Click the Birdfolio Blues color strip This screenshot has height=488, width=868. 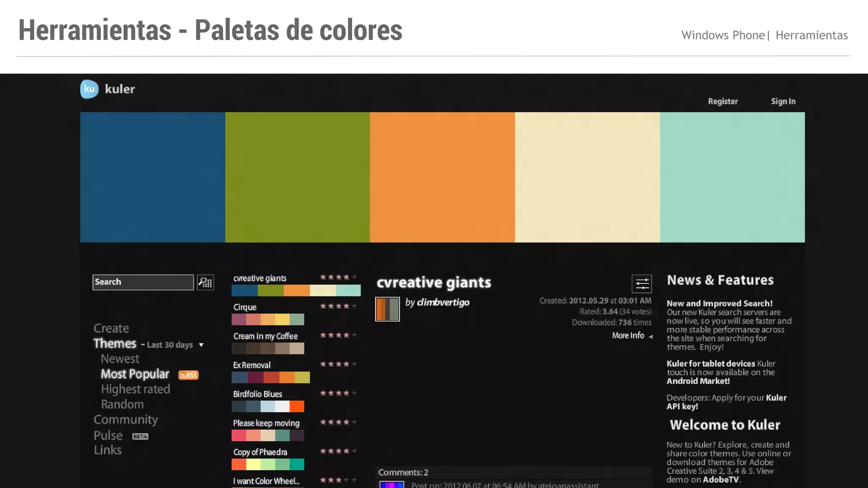click(268, 406)
